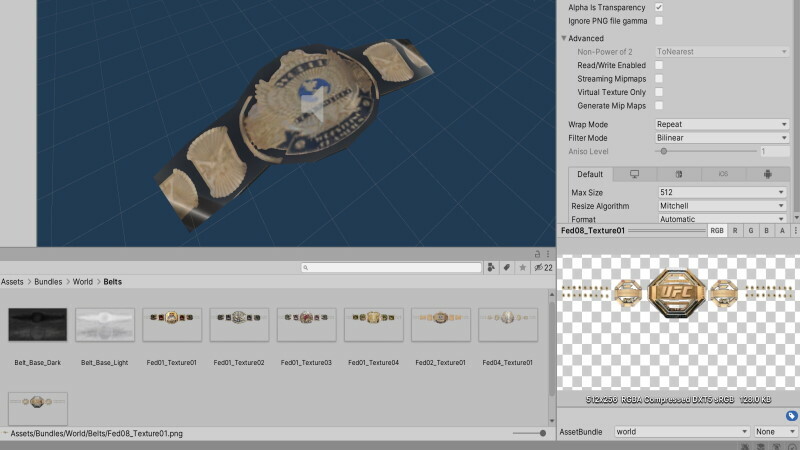The width and height of the screenshot is (800, 450).
Task: Show only the R channel preview
Action: click(x=736, y=230)
